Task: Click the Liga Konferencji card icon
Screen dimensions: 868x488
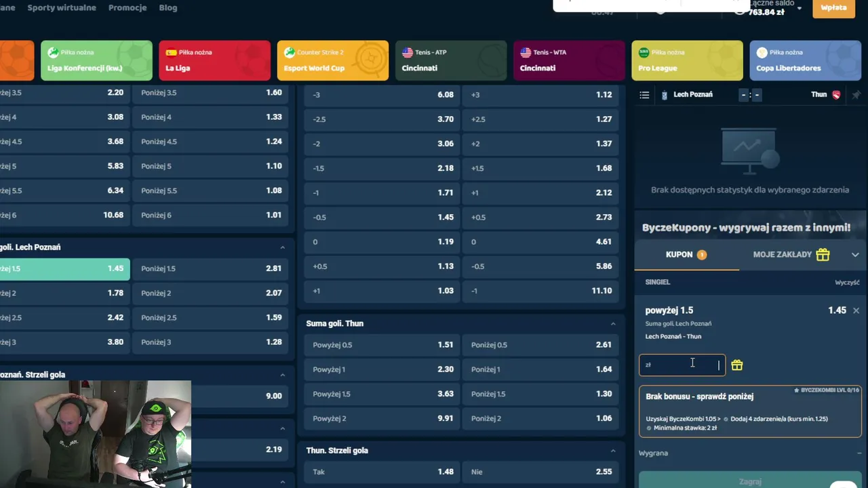Action: [53, 52]
